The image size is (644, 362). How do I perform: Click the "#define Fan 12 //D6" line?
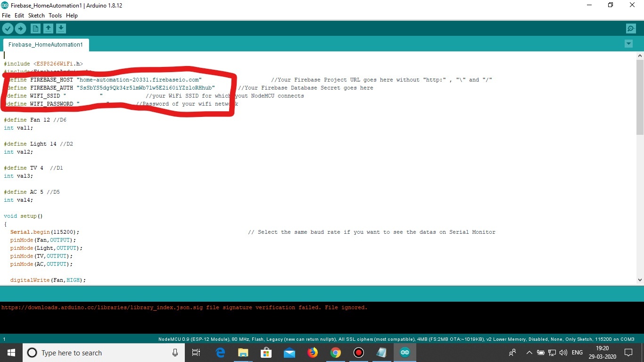click(x=35, y=120)
